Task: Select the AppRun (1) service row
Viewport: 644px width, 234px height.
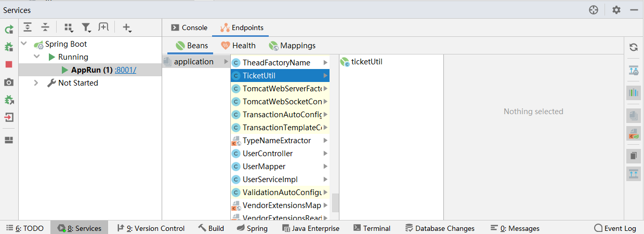Action: 90,70
